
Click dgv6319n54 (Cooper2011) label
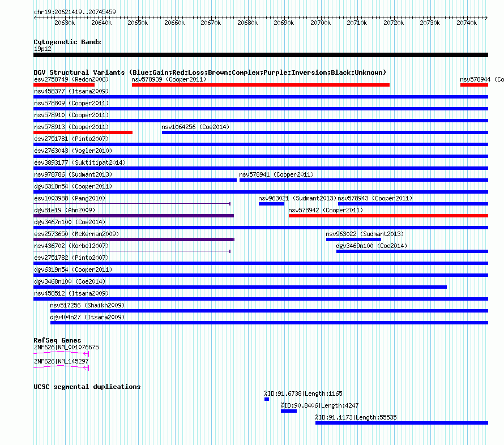coord(73,269)
